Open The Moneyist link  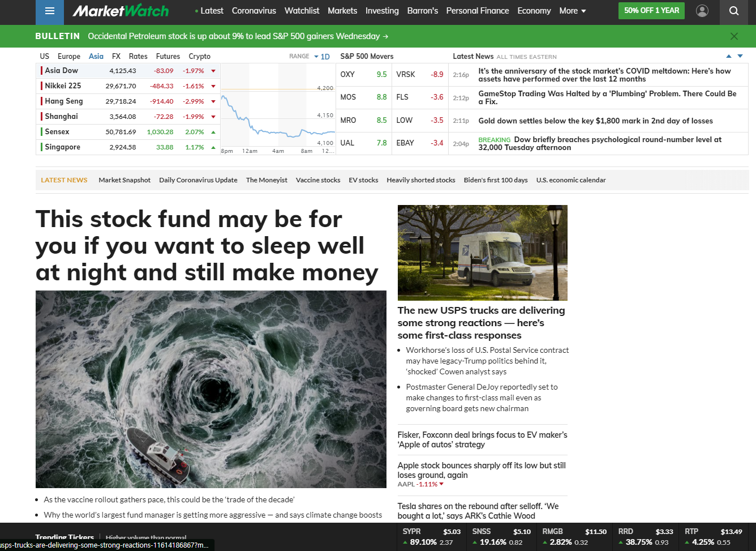pyautogui.click(x=267, y=180)
